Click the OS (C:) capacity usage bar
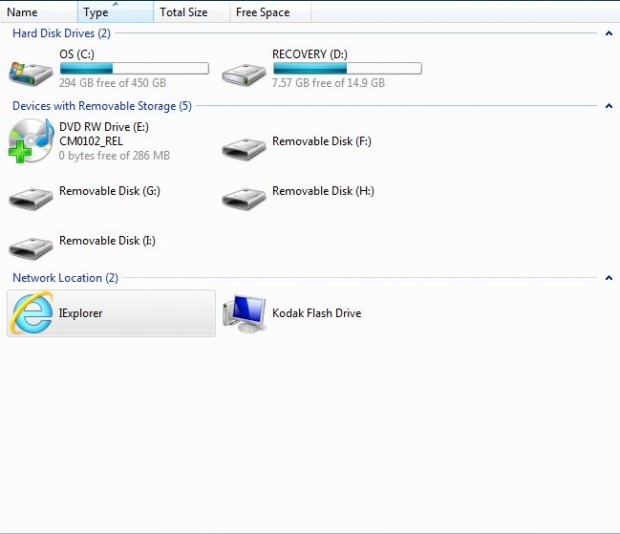620x534 pixels. pos(134,69)
